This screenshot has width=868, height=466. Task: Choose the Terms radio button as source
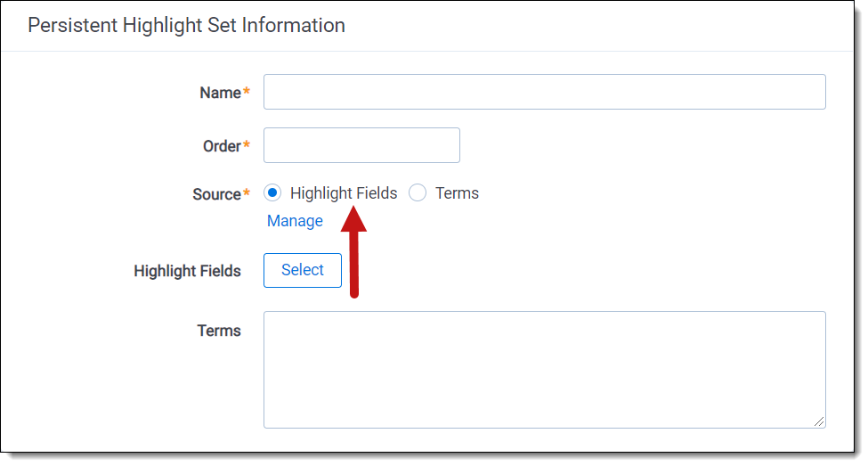tap(418, 193)
